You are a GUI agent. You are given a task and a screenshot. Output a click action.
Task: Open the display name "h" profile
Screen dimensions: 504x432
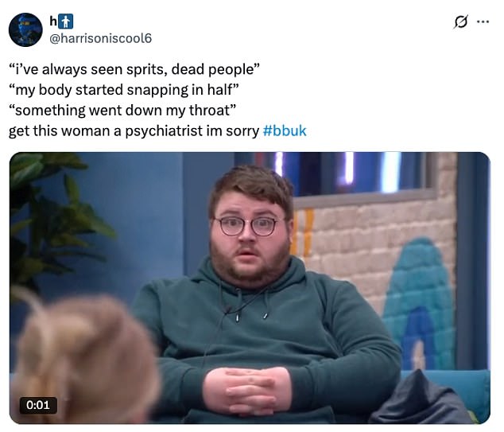[53, 21]
